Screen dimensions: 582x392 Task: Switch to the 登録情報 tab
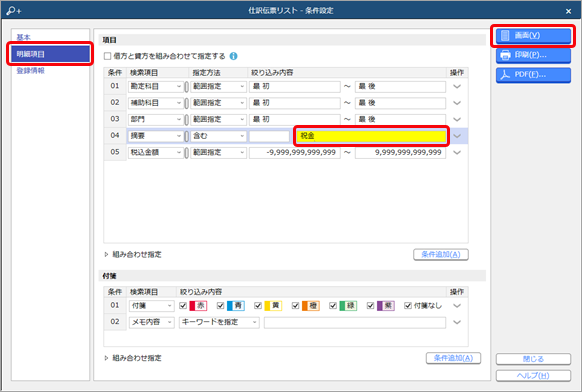[x=30, y=71]
